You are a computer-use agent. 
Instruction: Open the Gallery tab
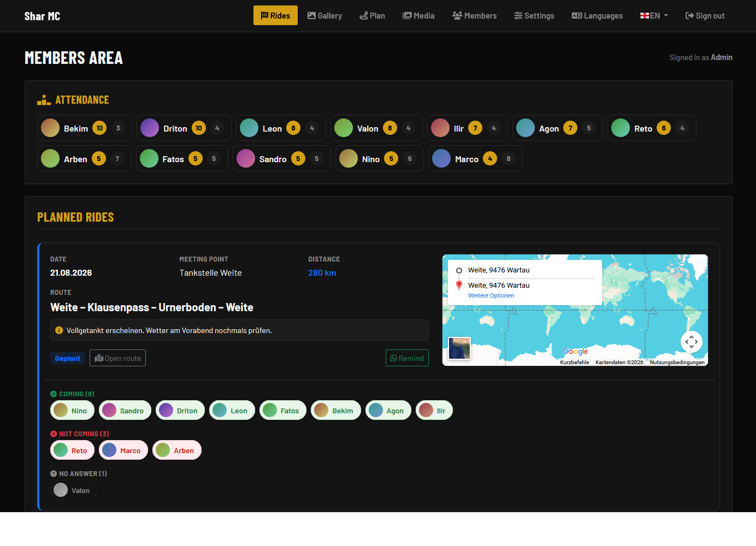(x=324, y=16)
